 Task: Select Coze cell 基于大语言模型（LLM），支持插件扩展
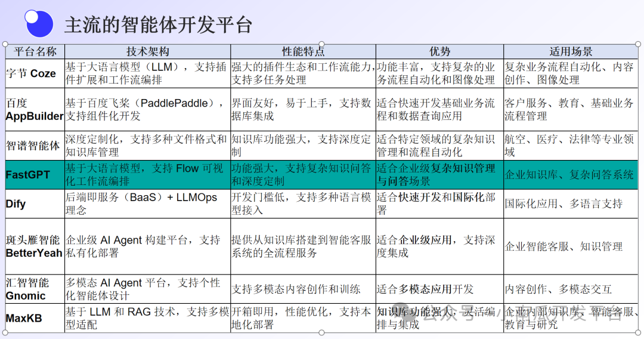(x=147, y=73)
